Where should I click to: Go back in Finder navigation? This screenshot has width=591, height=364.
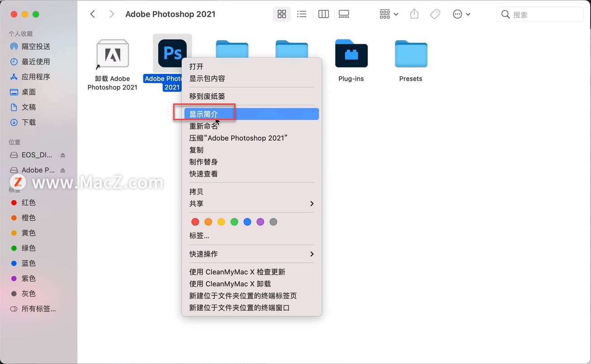click(x=93, y=14)
